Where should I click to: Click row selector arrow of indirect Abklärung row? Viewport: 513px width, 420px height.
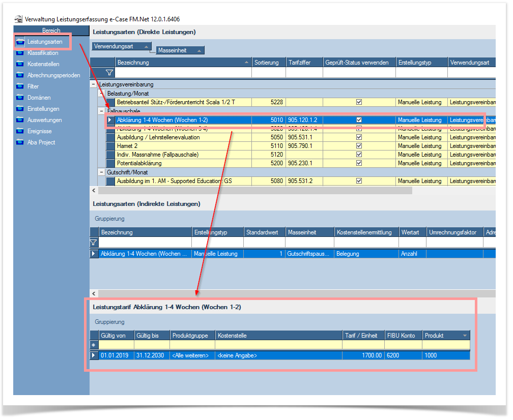94,254
